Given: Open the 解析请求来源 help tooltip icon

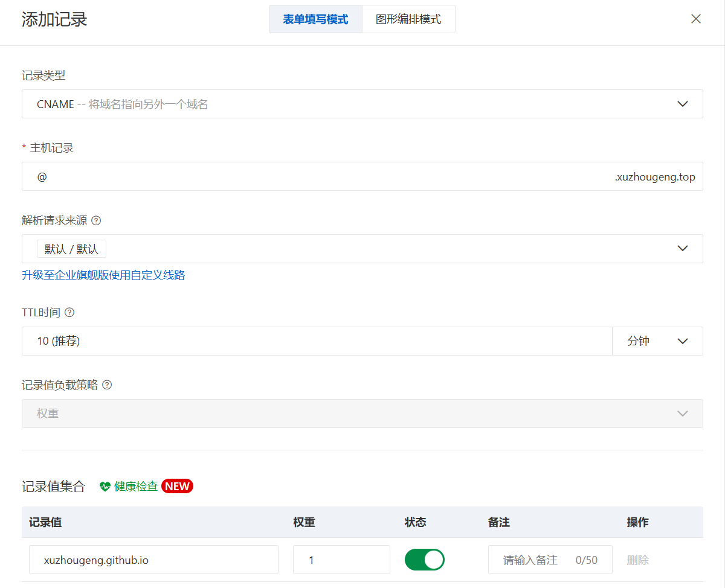Looking at the screenshot, I should [97, 220].
